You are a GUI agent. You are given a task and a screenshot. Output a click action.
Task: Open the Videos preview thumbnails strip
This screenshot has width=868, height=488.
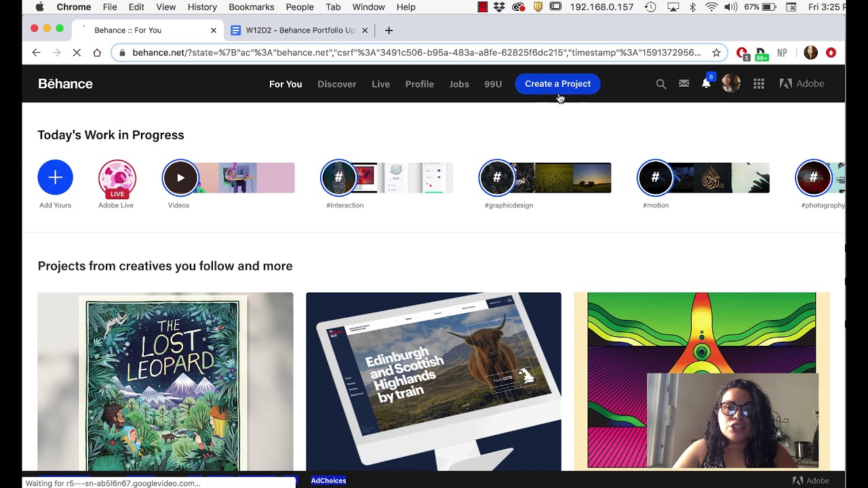click(x=247, y=178)
